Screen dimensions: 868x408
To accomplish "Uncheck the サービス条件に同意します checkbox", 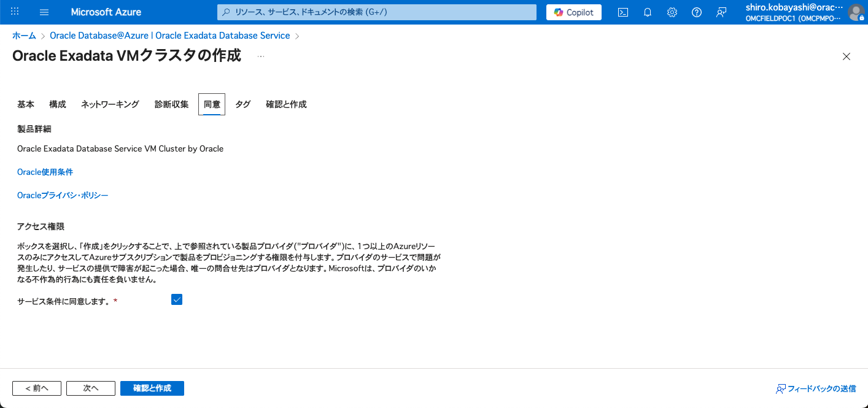I will click(177, 299).
